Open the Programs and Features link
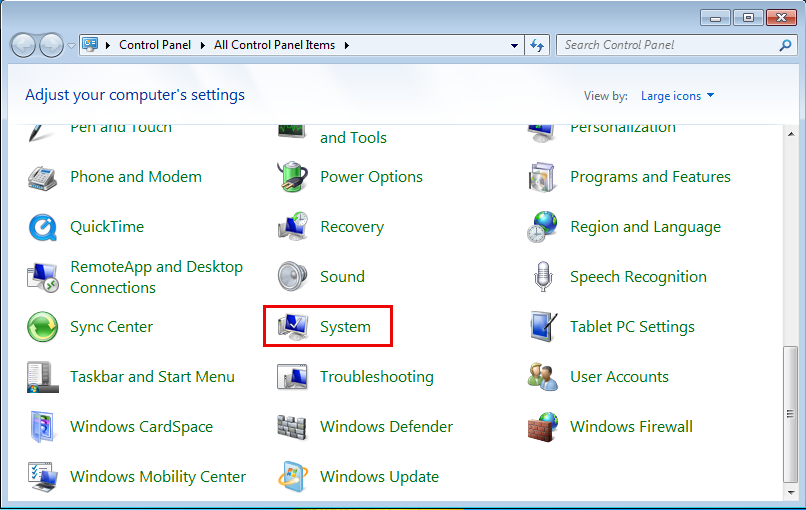The image size is (806, 510). pyautogui.click(x=650, y=177)
